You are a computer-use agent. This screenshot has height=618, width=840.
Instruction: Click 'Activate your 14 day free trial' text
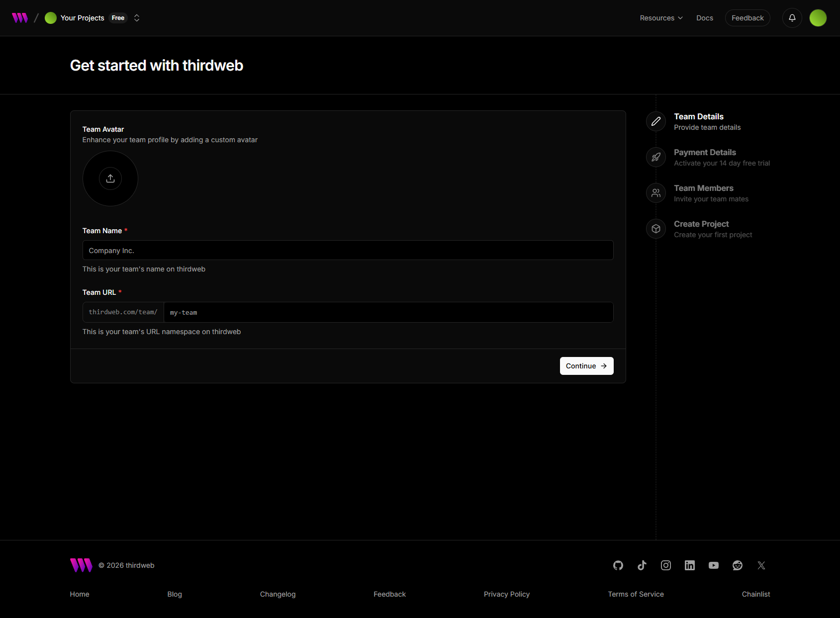click(722, 163)
